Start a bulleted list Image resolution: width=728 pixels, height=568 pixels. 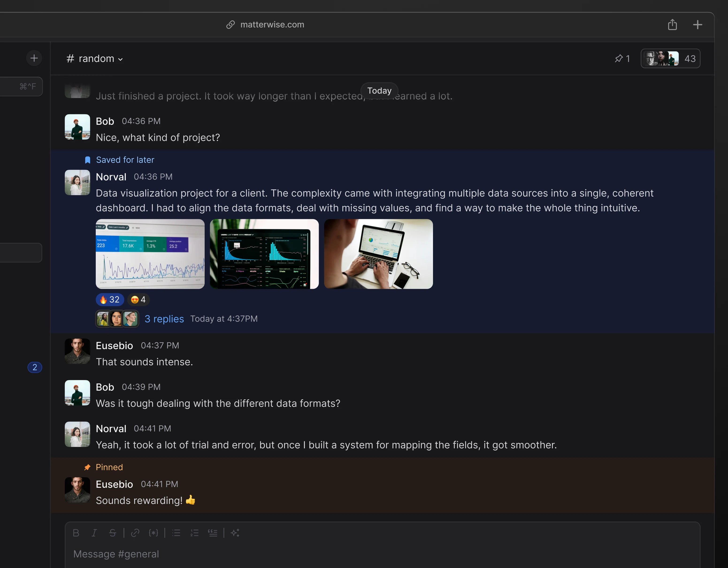[176, 533]
